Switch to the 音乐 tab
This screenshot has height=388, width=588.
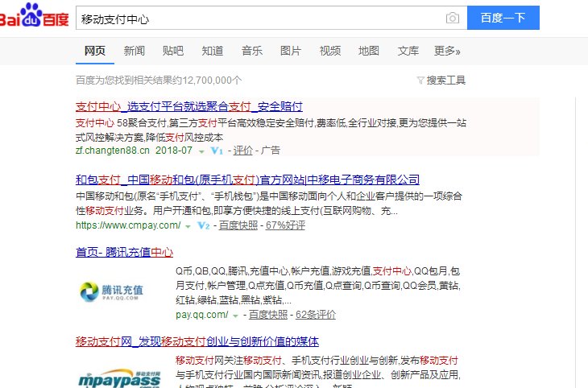tap(252, 51)
